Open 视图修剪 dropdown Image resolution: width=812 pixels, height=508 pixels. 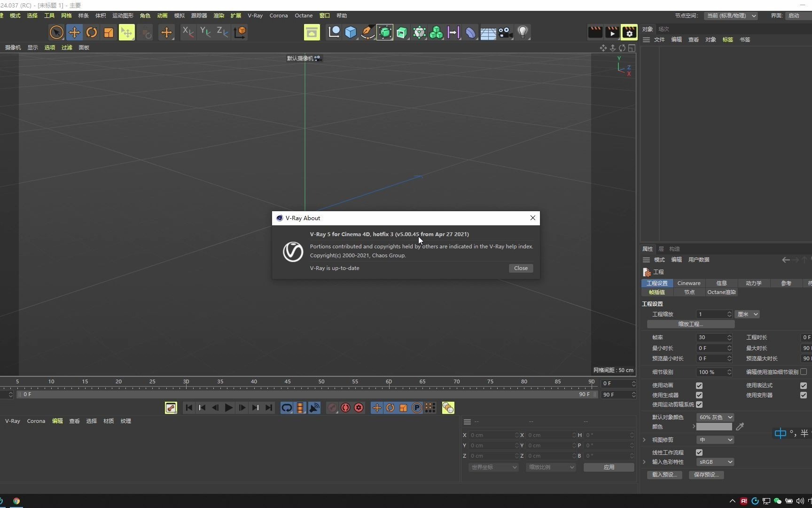(x=715, y=440)
